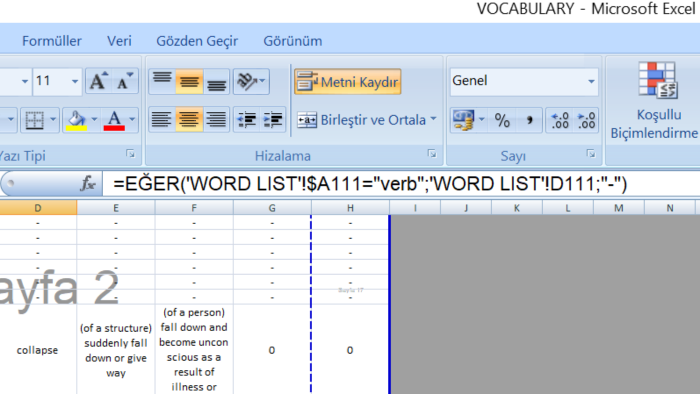Apply comma thousands separator style
The height and width of the screenshot is (394, 700).
pyautogui.click(x=529, y=120)
